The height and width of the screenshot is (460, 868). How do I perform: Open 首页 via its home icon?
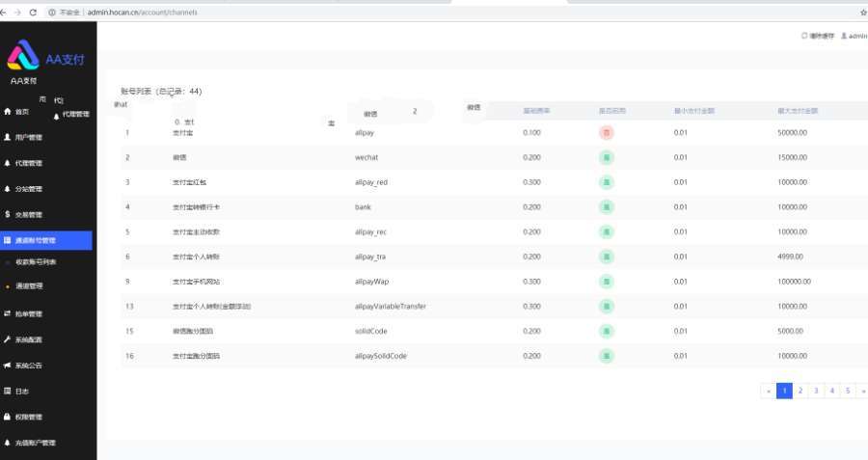click(x=8, y=112)
